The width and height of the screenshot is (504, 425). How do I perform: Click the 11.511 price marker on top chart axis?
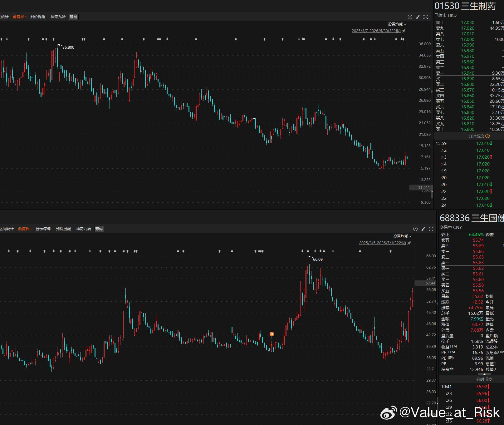tap(420, 187)
